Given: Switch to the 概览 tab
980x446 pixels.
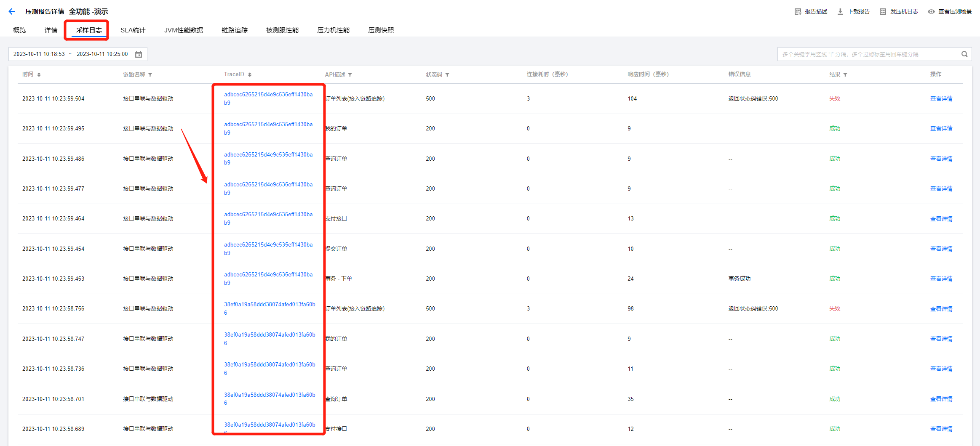Looking at the screenshot, I should coord(19,30).
